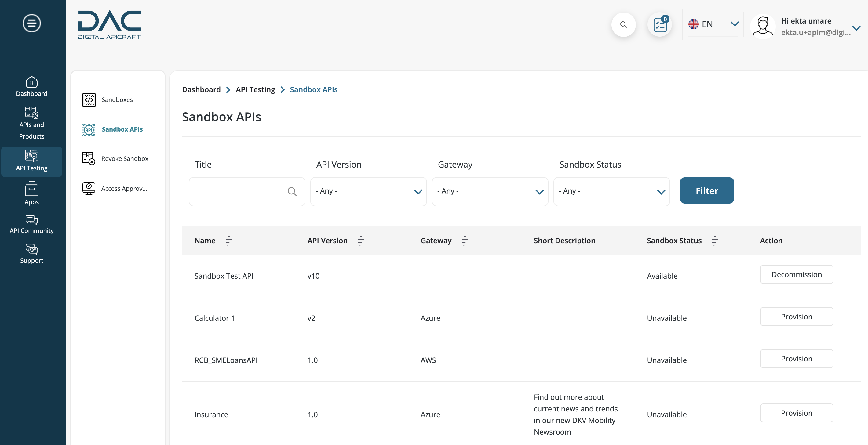This screenshot has width=868, height=445.
Task: Click Sandbox APIs breadcrumb
Action: (314, 89)
